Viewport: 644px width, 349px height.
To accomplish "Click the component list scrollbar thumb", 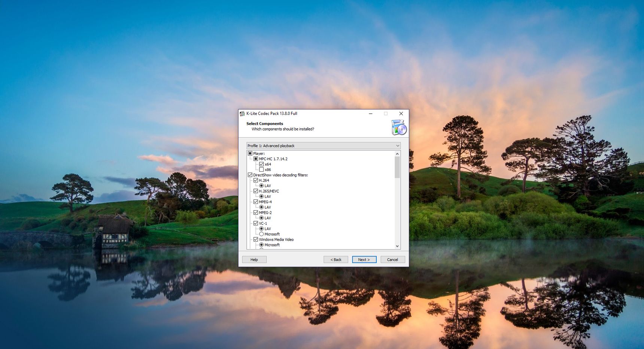I will 397,167.
